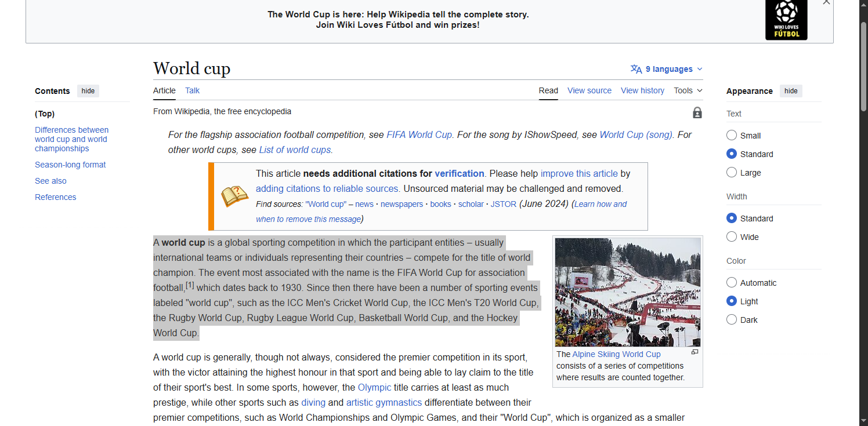The width and height of the screenshot is (868, 426).
Task: Select the Automatic color option
Action: (x=732, y=283)
